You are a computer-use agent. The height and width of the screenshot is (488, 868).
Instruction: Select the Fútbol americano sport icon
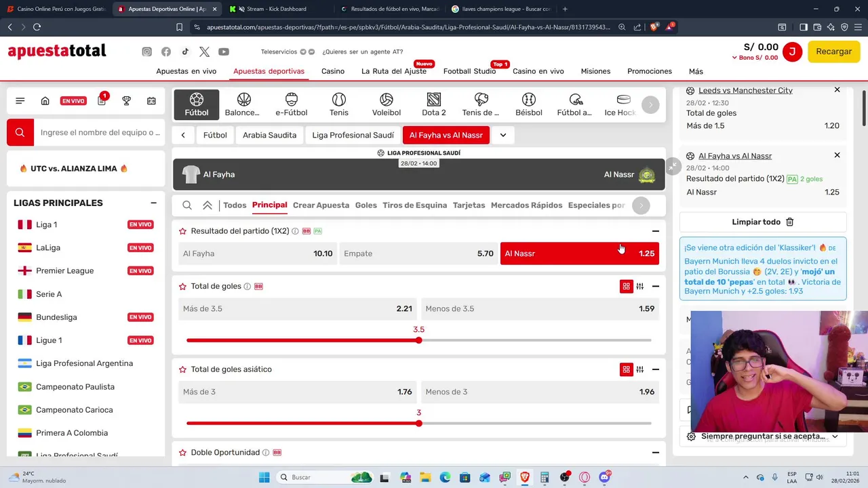click(575, 104)
